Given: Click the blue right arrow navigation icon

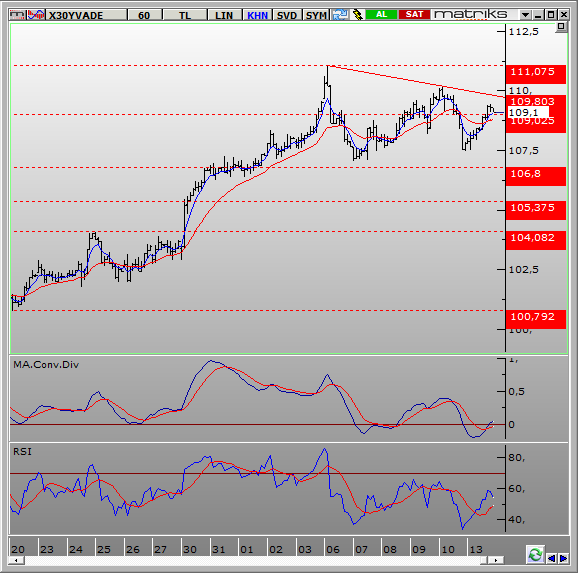Looking at the screenshot, I should pyautogui.click(x=564, y=559).
